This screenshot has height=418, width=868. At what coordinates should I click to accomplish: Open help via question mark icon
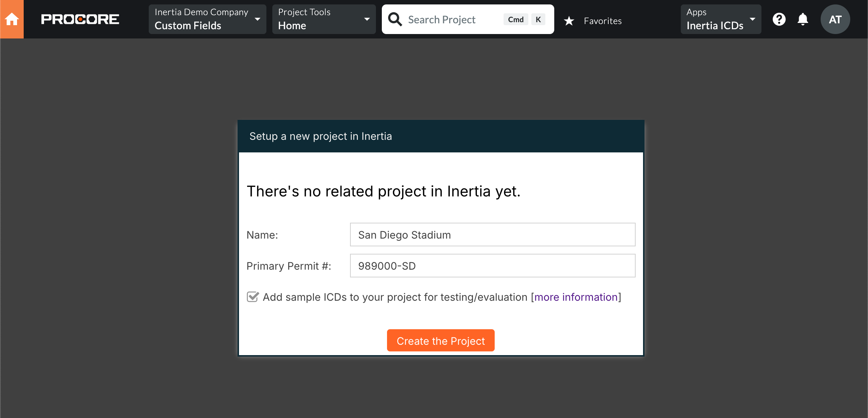click(779, 19)
